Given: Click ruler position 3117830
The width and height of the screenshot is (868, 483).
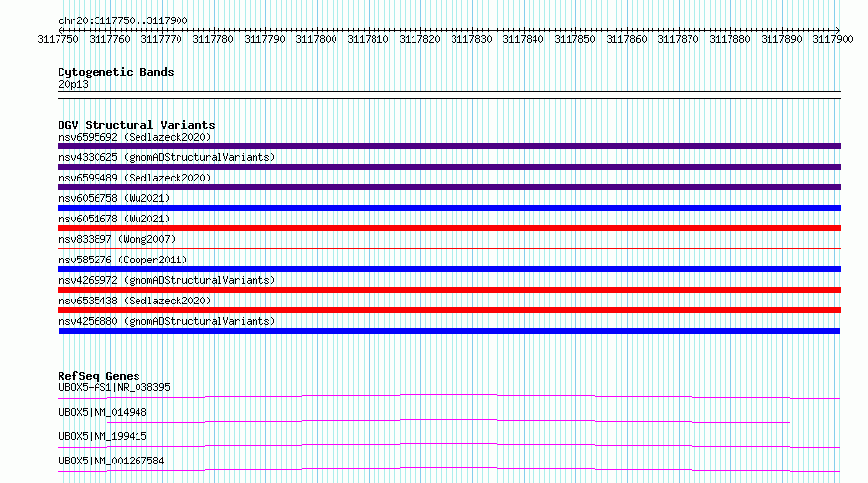Looking at the screenshot, I should click(471, 39).
